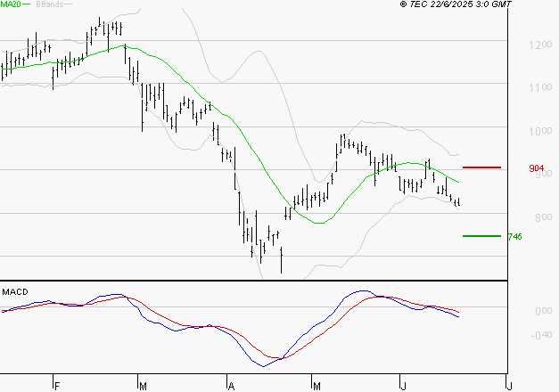Screen dimensions: 559x392
Task: Click the red resistance level line
Action: click(481, 167)
